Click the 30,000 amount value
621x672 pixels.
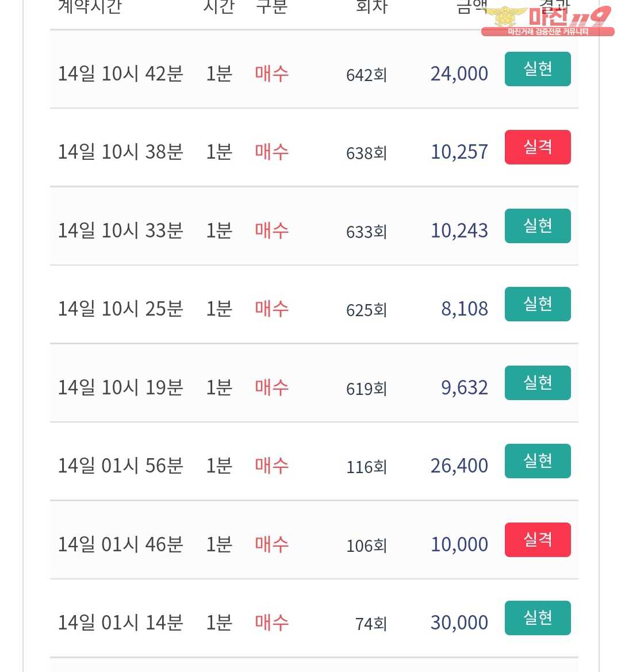[x=459, y=623]
